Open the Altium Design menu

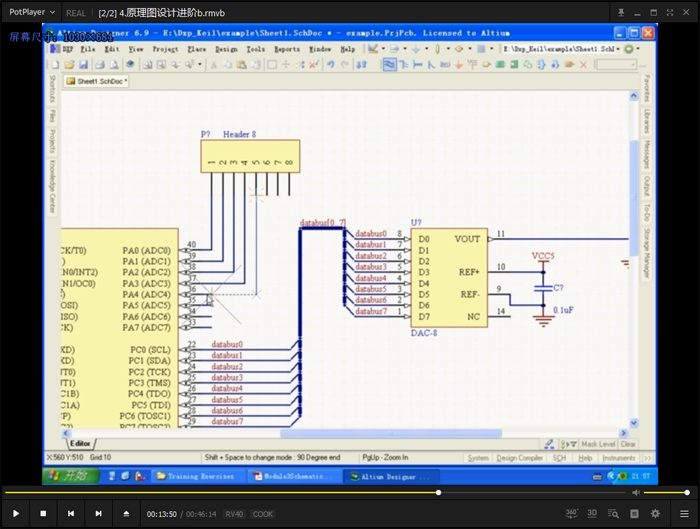point(226,48)
